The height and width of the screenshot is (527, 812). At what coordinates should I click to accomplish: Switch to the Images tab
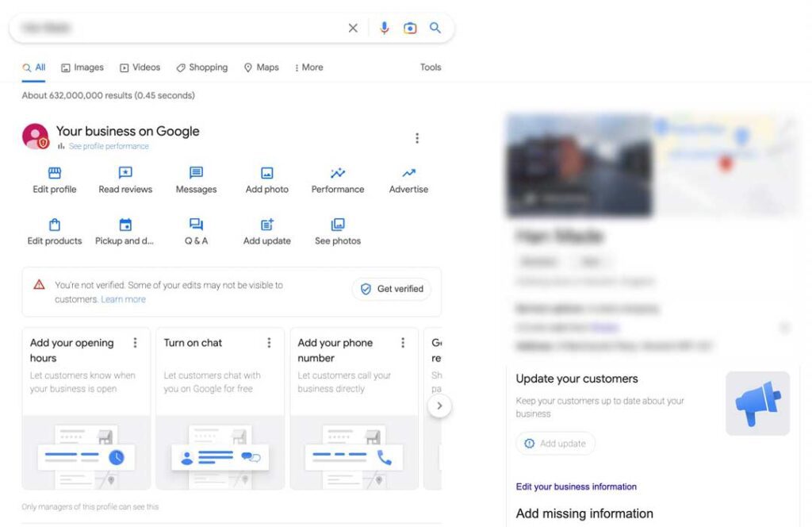(x=82, y=67)
